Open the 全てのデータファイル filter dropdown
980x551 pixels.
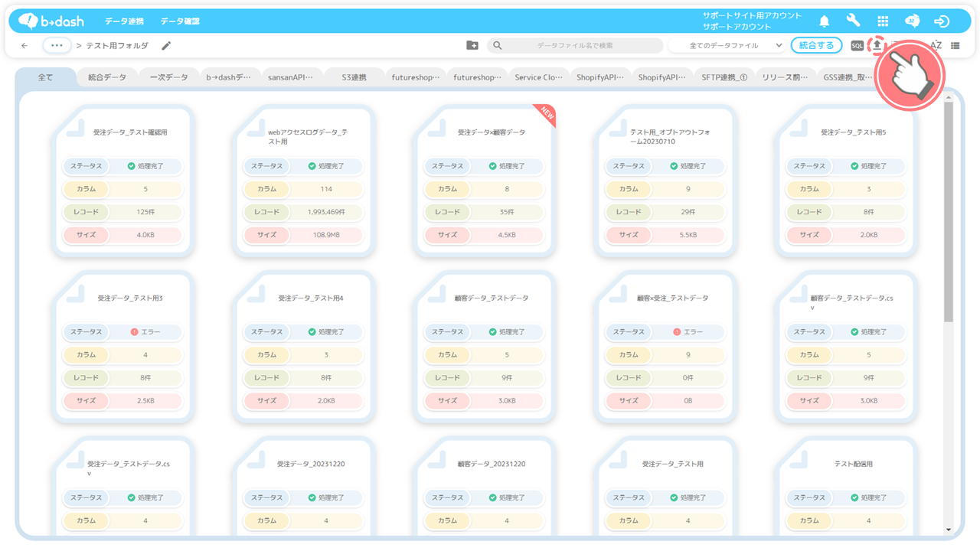727,46
